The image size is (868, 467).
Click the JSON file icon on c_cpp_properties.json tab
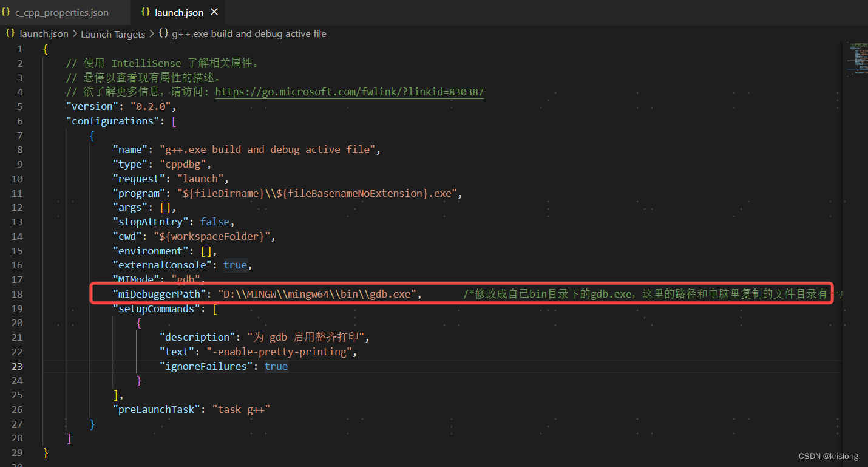pos(7,12)
